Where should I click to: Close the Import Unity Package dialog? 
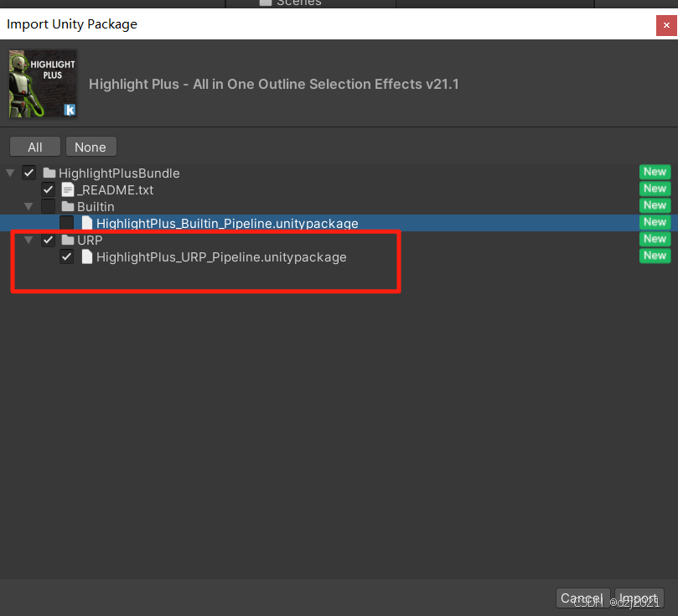tap(666, 25)
